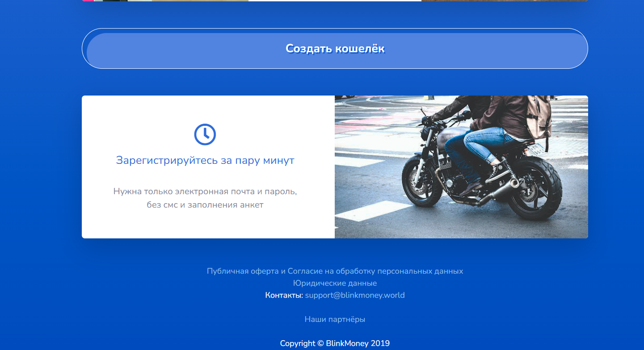Click the support@blinkmoney.world email link

click(355, 295)
